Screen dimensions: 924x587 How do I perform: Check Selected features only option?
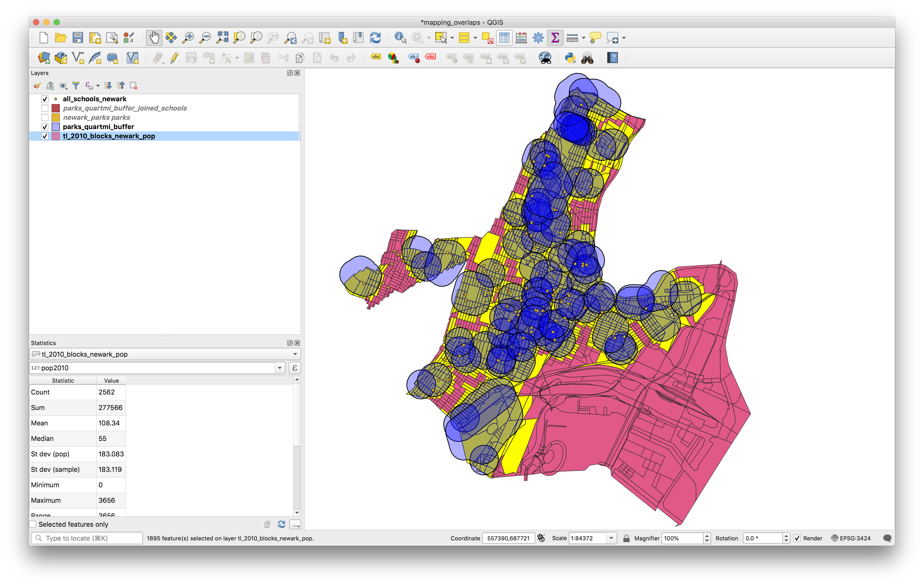(x=33, y=524)
